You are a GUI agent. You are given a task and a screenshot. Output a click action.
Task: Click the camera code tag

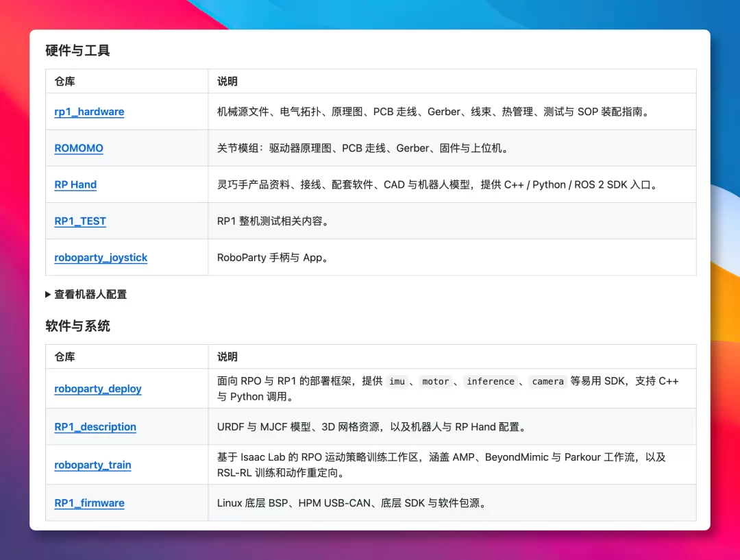pyautogui.click(x=547, y=382)
